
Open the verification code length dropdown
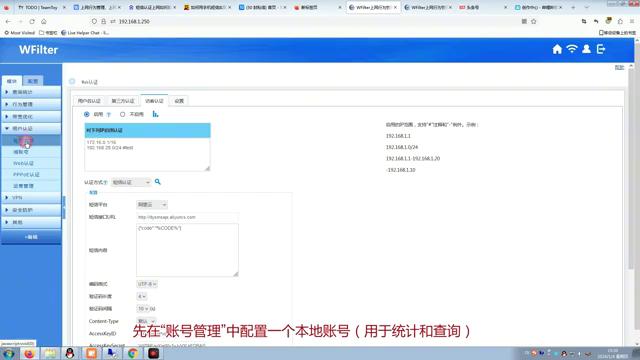(142, 296)
